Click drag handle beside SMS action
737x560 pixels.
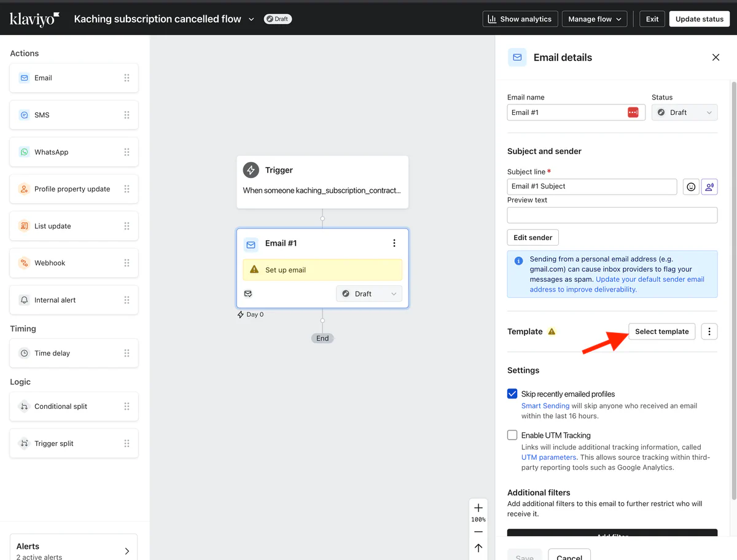click(x=127, y=115)
